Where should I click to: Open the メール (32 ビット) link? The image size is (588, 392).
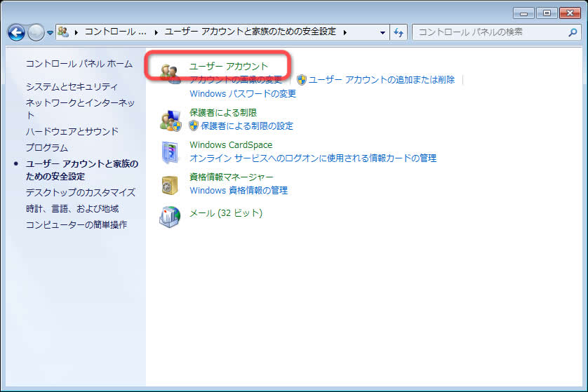pos(226,213)
